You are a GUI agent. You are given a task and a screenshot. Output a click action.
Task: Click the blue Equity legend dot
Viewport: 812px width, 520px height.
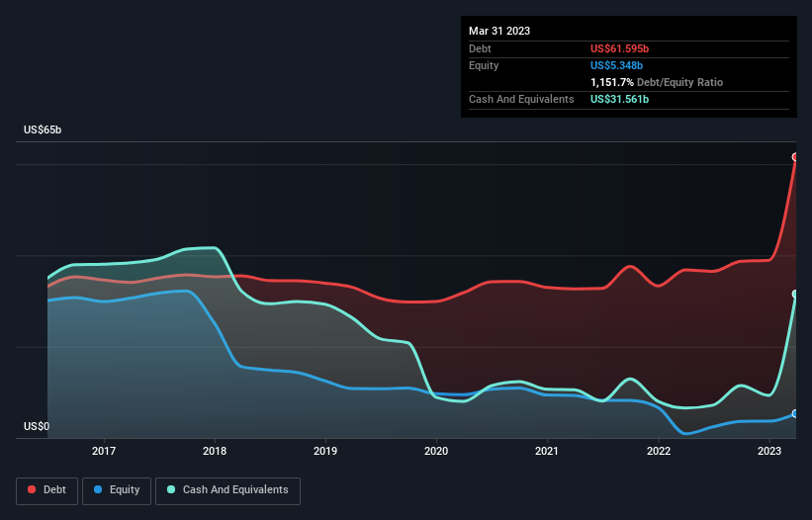click(98, 489)
